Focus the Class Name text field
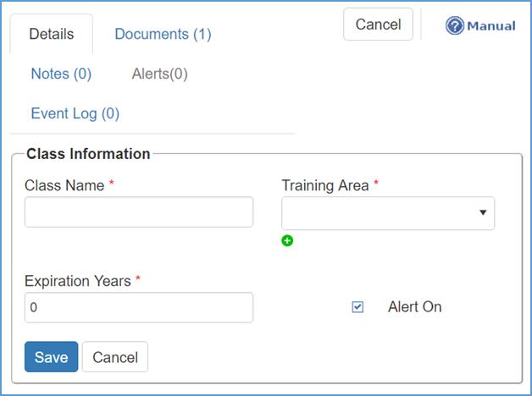The image size is (532, 396). click(139, 212)
